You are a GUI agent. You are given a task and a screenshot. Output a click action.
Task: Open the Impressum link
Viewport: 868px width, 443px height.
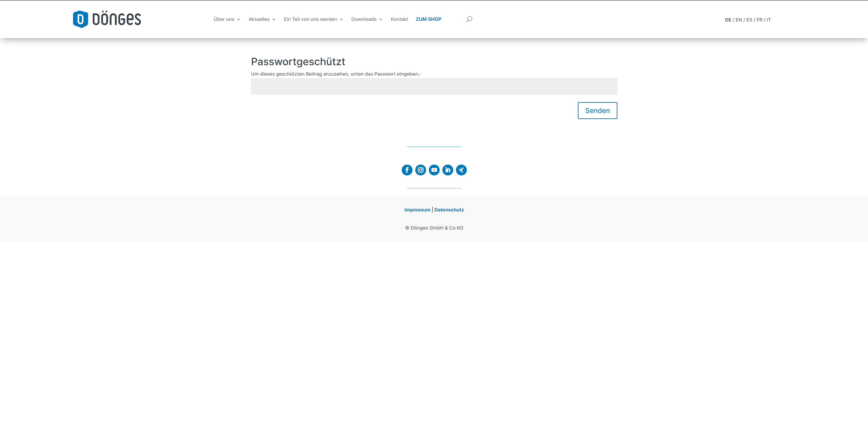click(417, 210)
